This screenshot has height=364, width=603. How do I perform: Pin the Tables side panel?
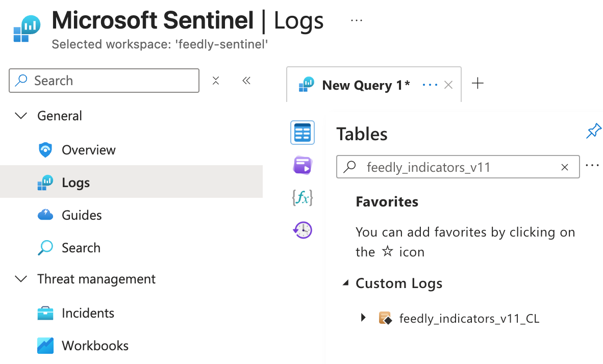[594, 131]
